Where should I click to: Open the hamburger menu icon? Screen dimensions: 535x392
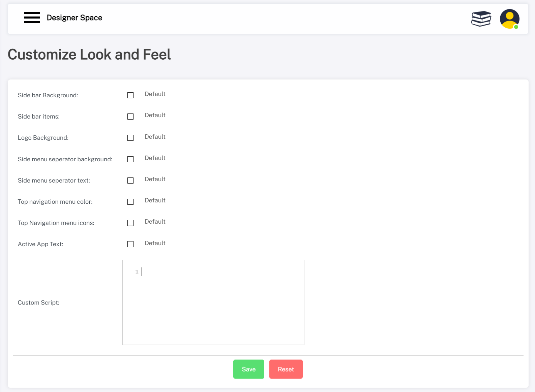(x=32, y=17)
